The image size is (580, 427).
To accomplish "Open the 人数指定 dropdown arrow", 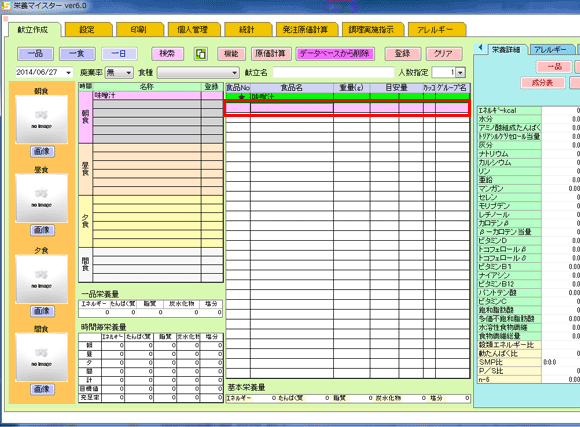I will click(x=460, y=73).
